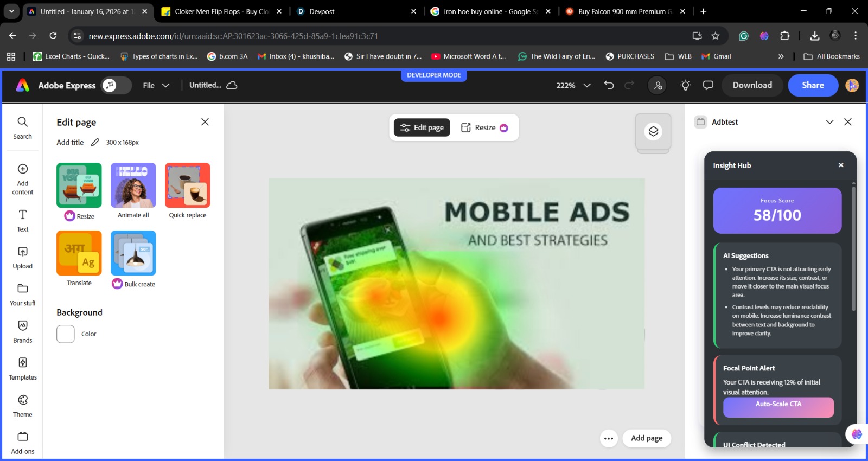Click the Focus Score 58/100 card

click(x=777, y=210)
